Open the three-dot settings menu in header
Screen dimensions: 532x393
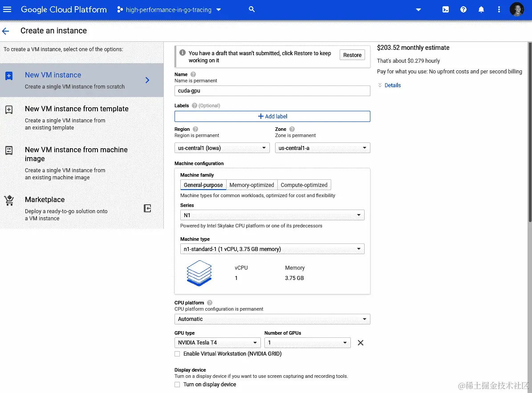point(499,9)
